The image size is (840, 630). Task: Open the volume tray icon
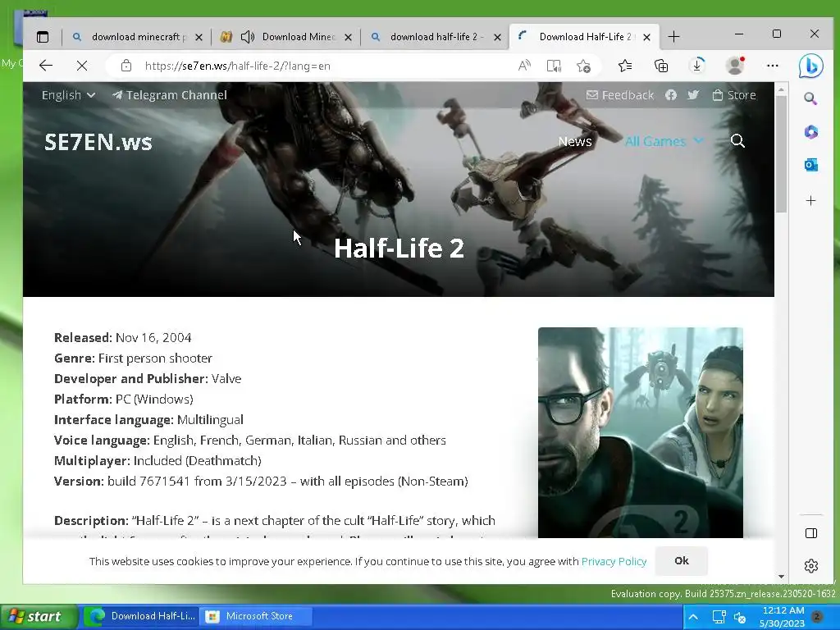740,618
